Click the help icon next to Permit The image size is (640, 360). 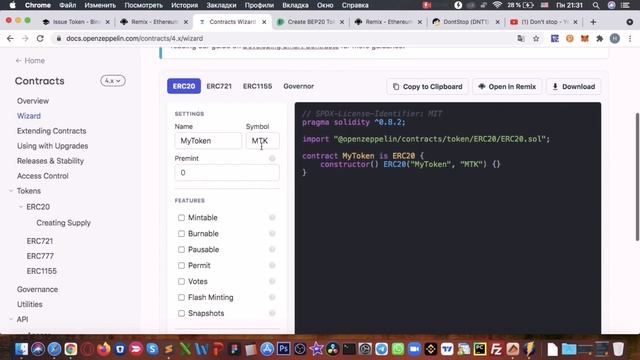click(272, 265)
